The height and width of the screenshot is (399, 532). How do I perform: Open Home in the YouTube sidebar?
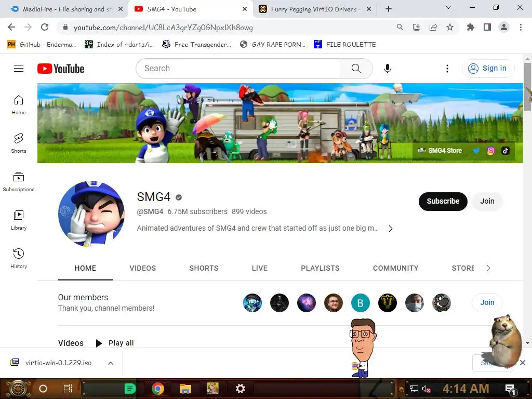pyautogui.click(x=19, y=105)
